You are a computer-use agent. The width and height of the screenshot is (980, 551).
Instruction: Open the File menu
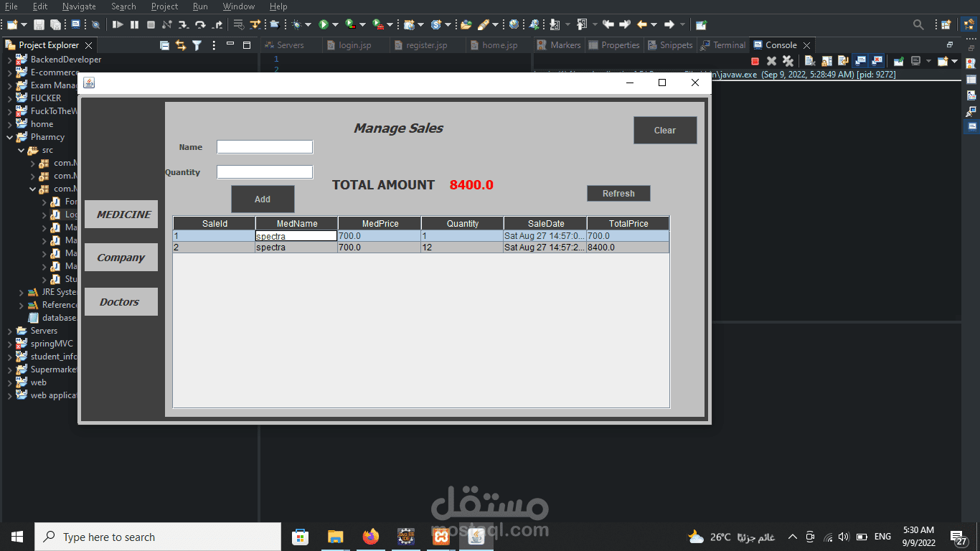pyautogui.click(x=11, y=6)
